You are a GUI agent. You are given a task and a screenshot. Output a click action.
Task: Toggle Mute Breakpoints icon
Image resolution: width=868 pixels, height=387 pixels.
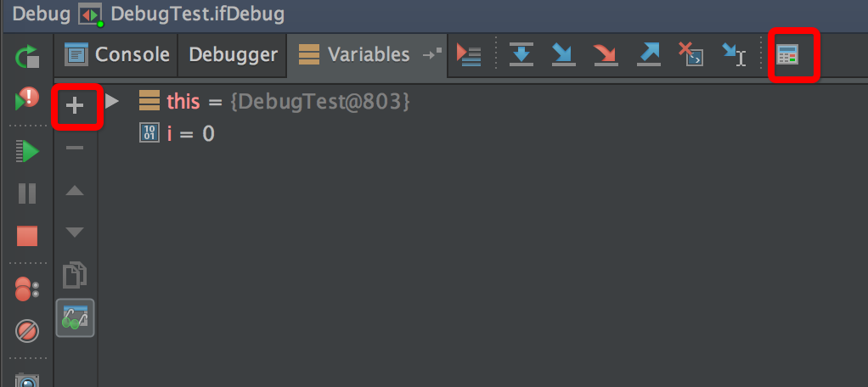point(26,331)
